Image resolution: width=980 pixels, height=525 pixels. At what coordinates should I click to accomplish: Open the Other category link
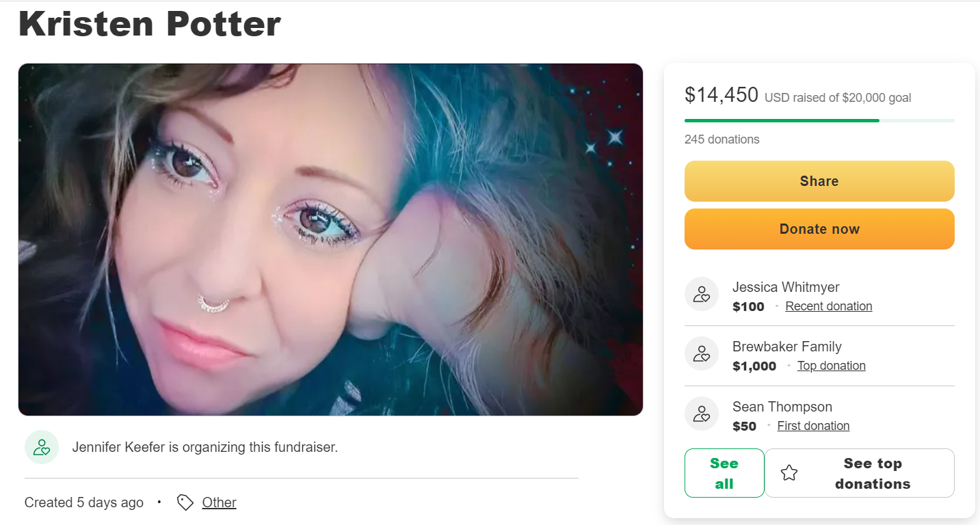click(219, 502)
